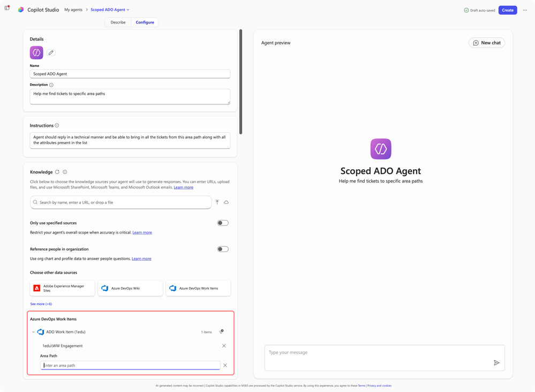Select Adobe Experience Manager Sites source
Image resolution: width=535 pixels, height=392 pixels.
[x=63, y=288]
